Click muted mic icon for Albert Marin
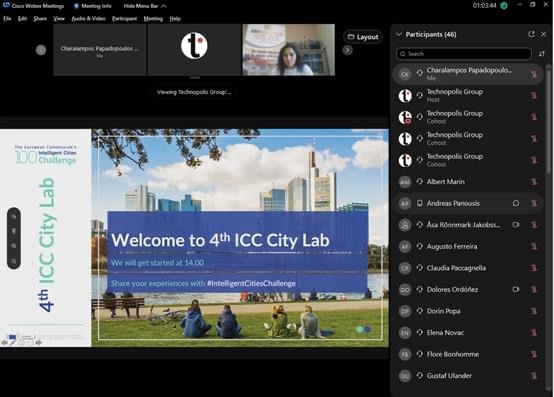 coord(534,182)
